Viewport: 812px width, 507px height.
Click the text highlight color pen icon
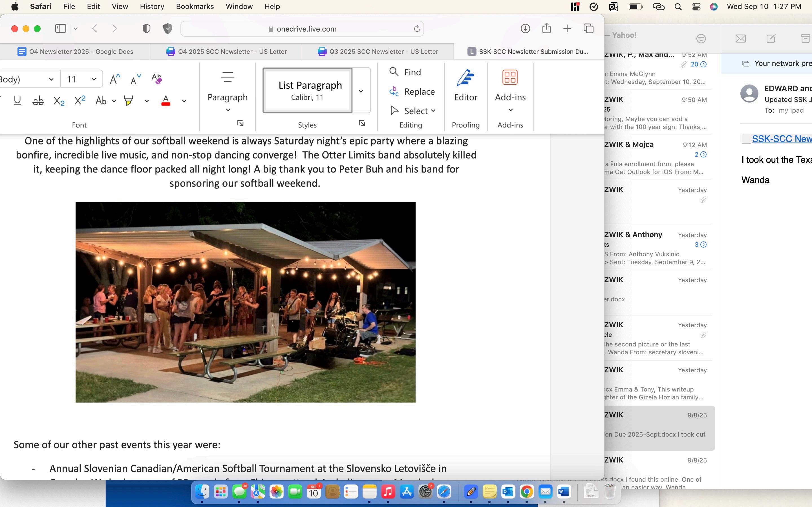pos(129,101)
